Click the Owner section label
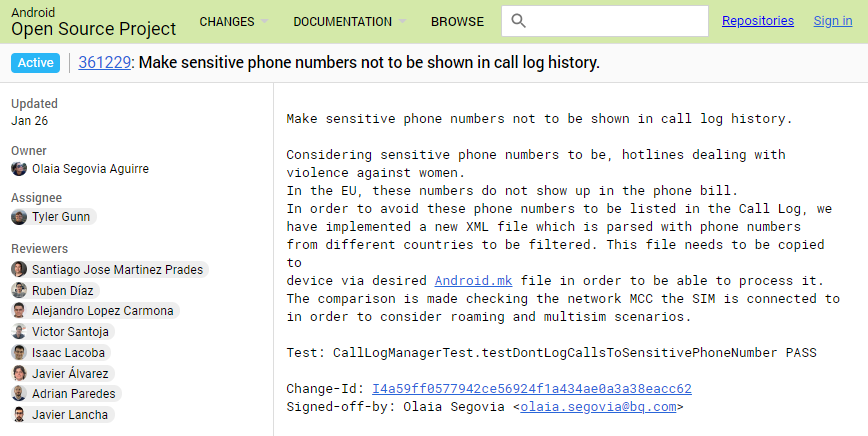Image resolution: width=868 pixels, height=436 pixels. [29, 150]
